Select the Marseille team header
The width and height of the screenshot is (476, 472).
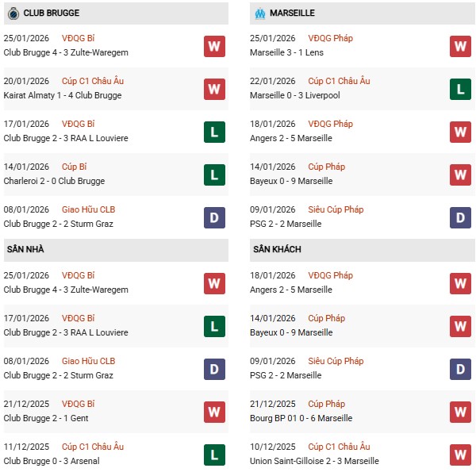click(292, 13)
